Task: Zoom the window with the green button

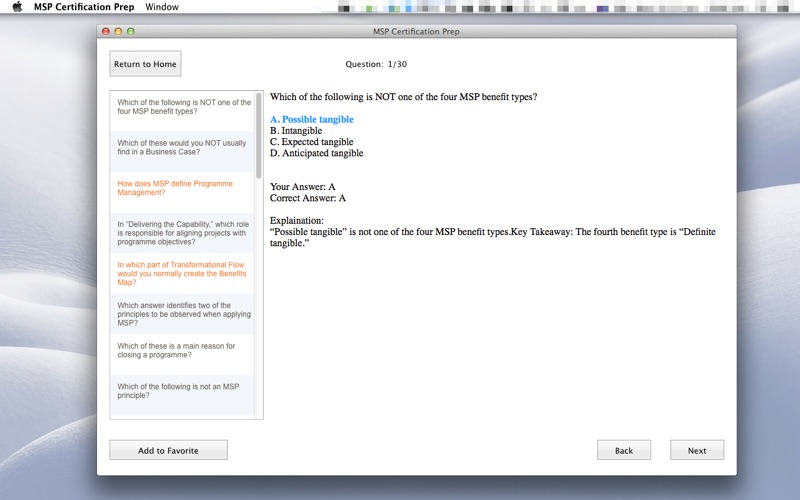Action: (131, 31)
